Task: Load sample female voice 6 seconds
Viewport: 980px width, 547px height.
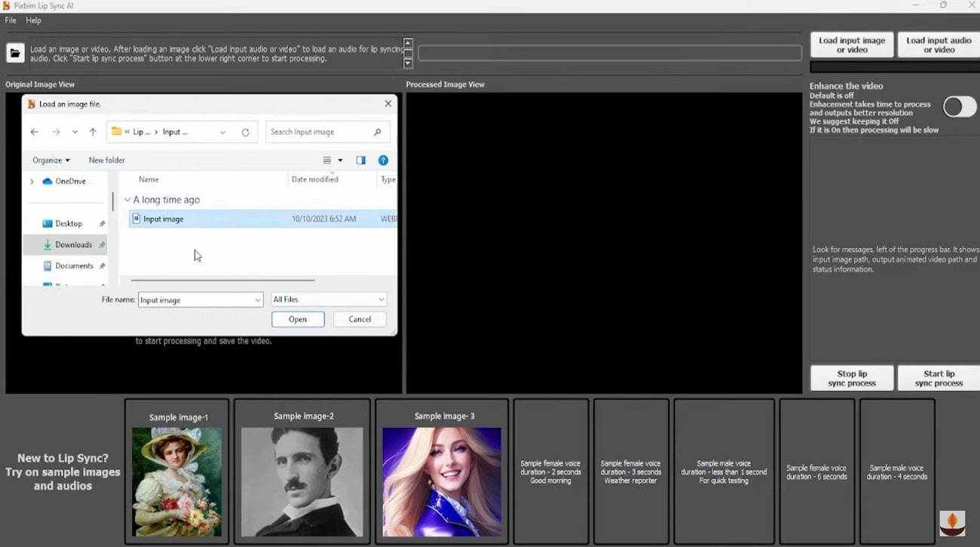Action: point(816,472)
